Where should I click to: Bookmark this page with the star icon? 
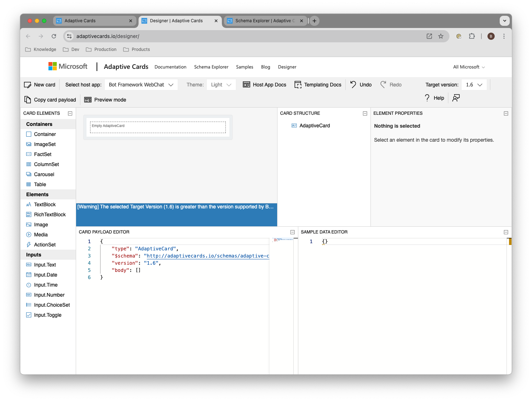[441, 36]
